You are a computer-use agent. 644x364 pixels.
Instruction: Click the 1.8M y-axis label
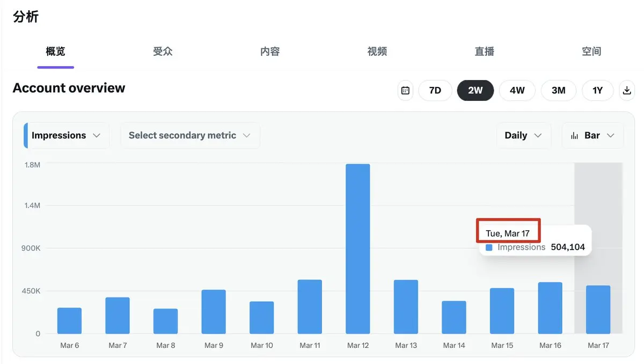[x=32, y=165]
